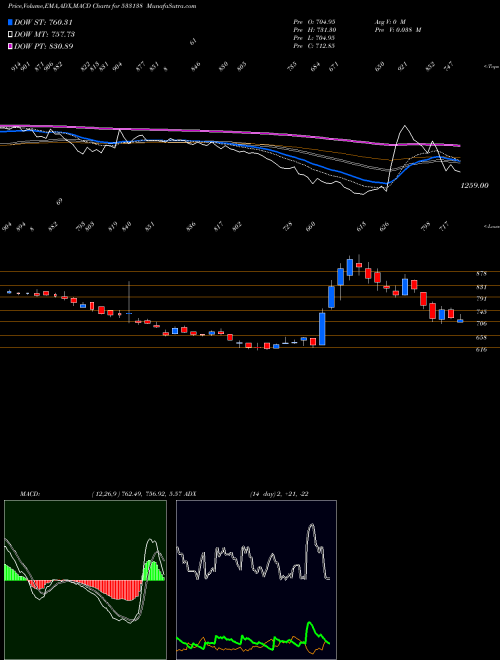Click the 743 price axis level
This screenshot has width=500, height=660.
[481, 312]
